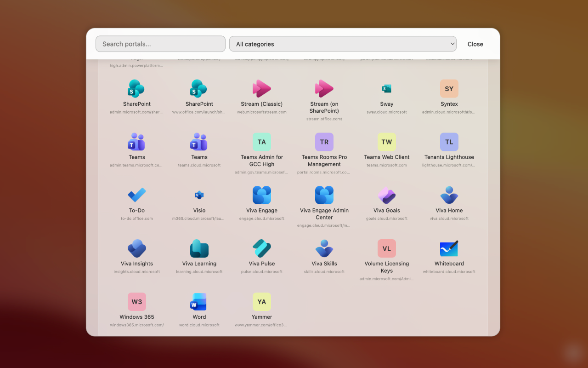Open the Viva Pulse icon
Image resolution: width=588 pixels, height=368 pixels.
coord(262,249)
